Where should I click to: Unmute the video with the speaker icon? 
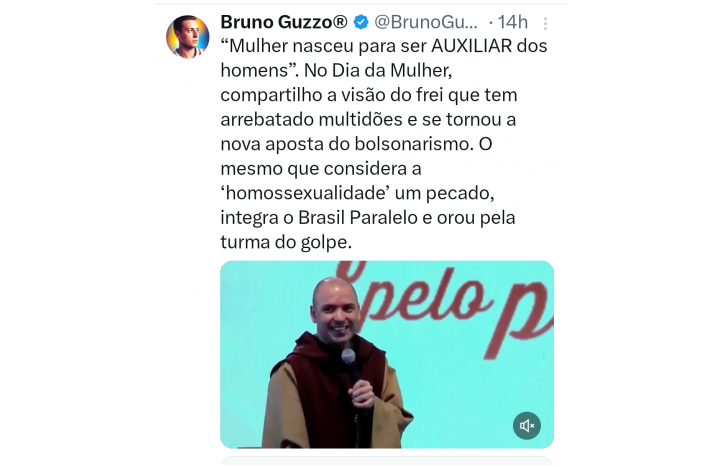(x=527, y=425)
